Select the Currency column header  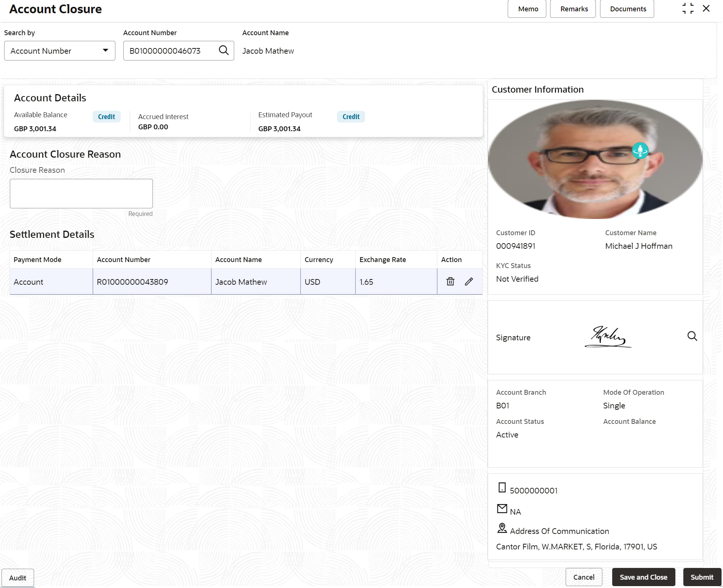pos(328,259)
